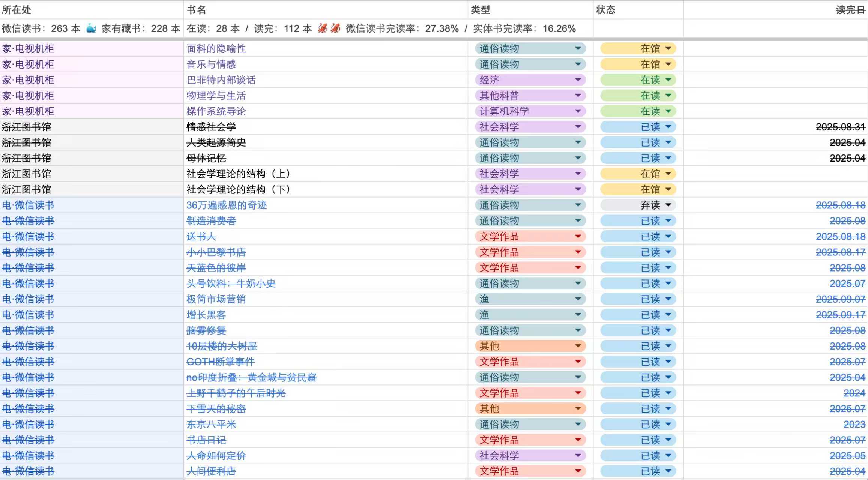Select the 书名 column header
This screenshot has width=868, height=480.
(x=197, y=10)
